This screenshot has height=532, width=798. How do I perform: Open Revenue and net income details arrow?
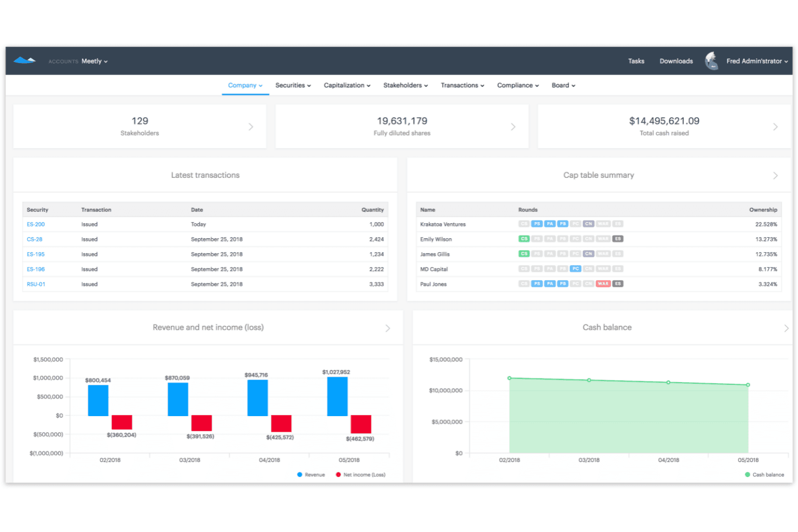click(x=388, y=328)
